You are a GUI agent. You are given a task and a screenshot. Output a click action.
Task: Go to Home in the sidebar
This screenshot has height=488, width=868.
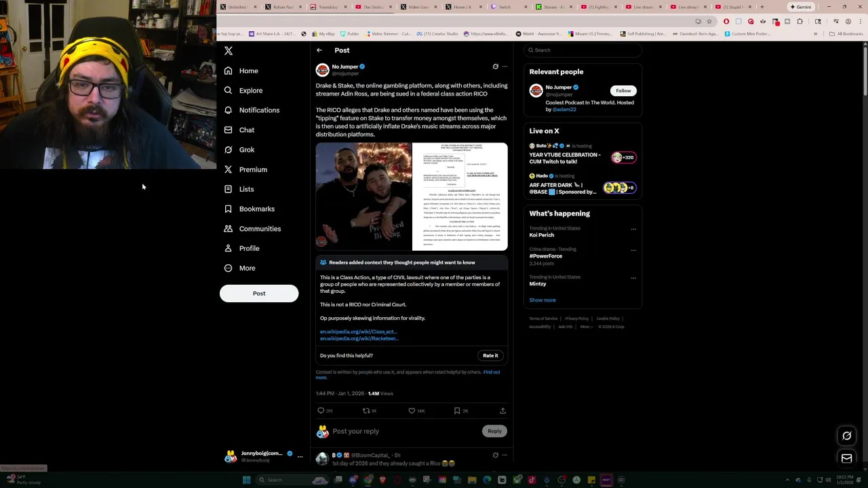point(241,70)
